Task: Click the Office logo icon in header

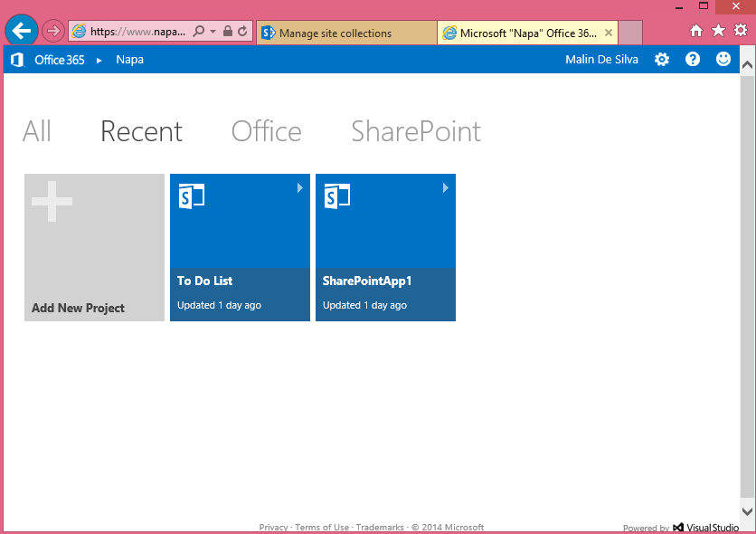Action: pyautogui.click(x=17, y=60)
